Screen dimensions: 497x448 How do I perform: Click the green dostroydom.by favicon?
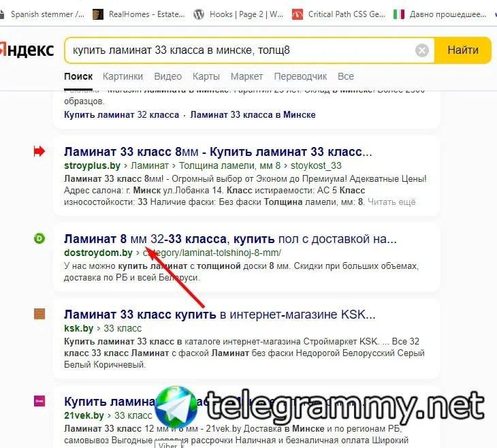pyautogui.click(x=39, y=238)
